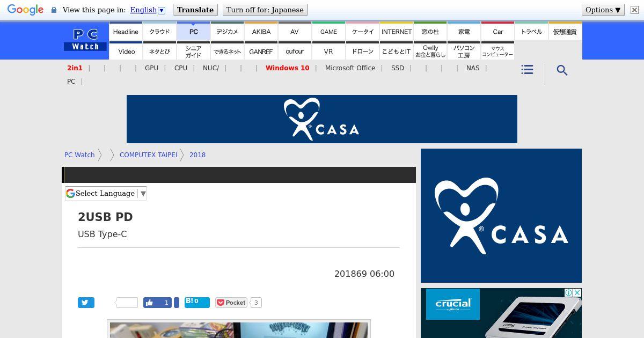Click the NUC/ topic link
Image resolution: width=644 pixels, height=338 pixels.
[x=211, y=68]
